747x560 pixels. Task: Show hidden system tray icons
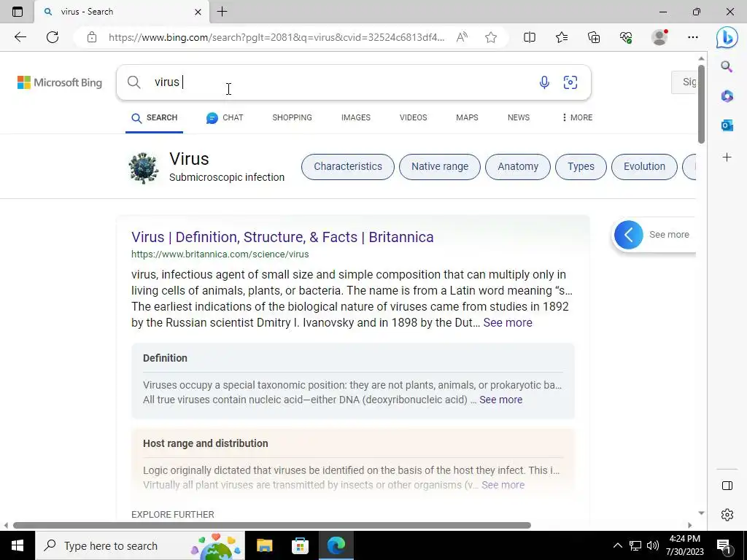click(x=617, y=545)
